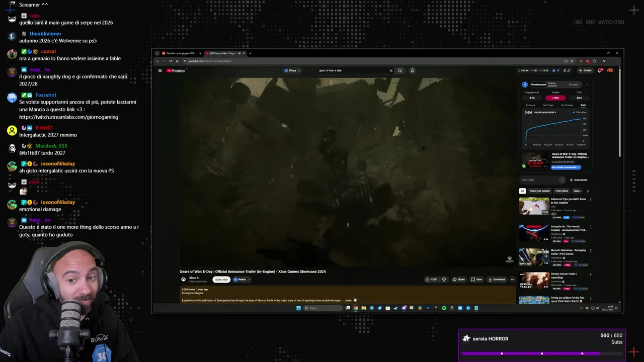Open the streamlabs giornogaming tip link in chat
The height and width of the screenshot is (362, 644).
point(68,117)
